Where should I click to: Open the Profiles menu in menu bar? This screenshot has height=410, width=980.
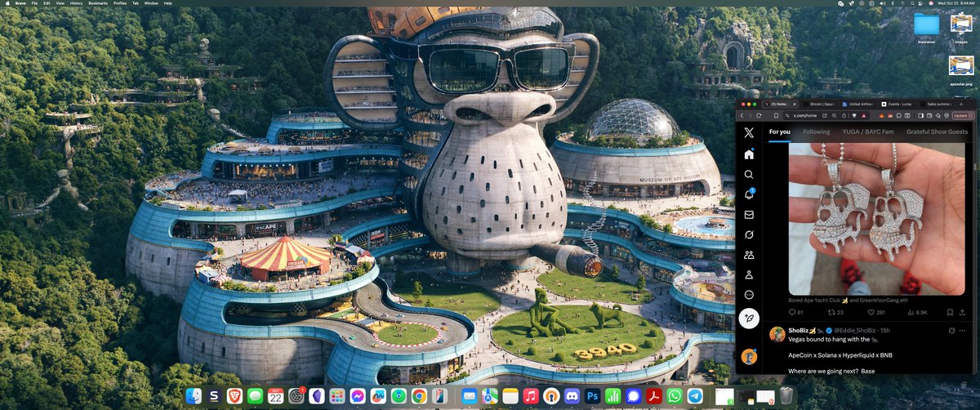pos(120,3)
